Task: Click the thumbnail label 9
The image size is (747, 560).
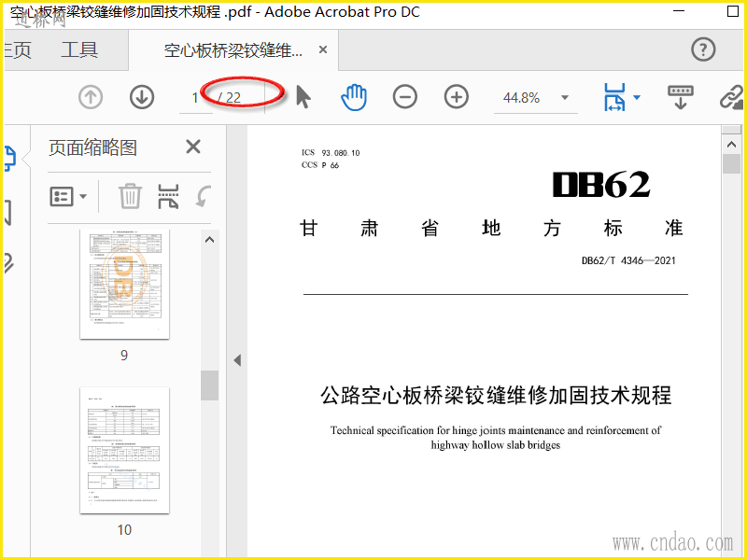Action: (124, 356)
